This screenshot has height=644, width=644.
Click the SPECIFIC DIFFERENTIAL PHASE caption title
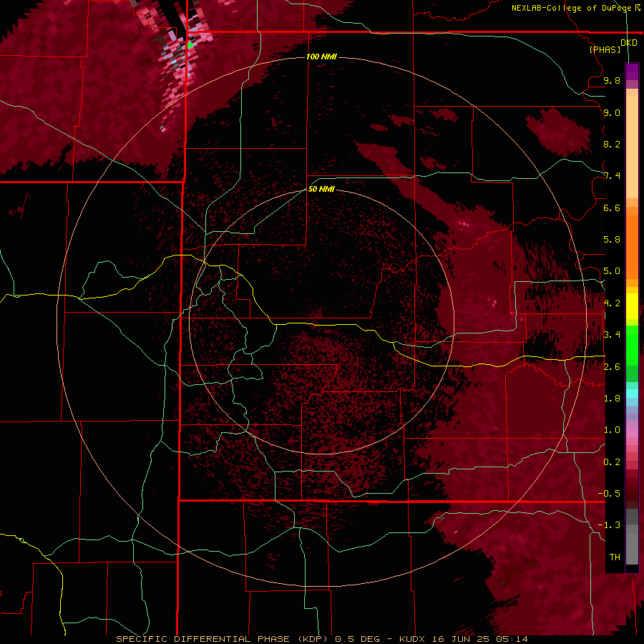coord(205,639)
